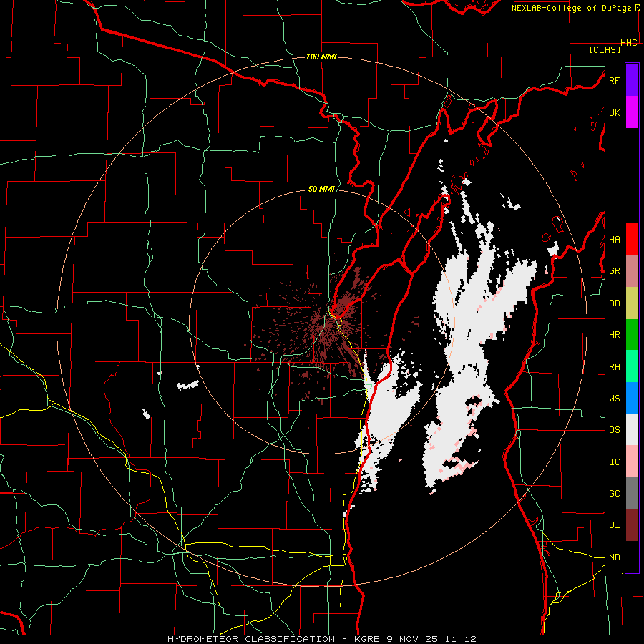The width and height of the screenshot is (644, 644).
Task: Click the BD yellow legend swatch
Action: 632,303
